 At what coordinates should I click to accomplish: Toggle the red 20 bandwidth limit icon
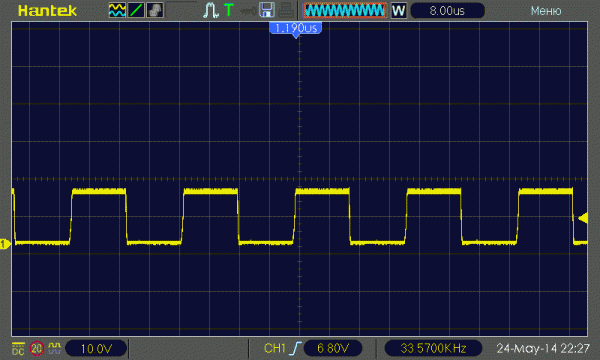coord(37,349)
